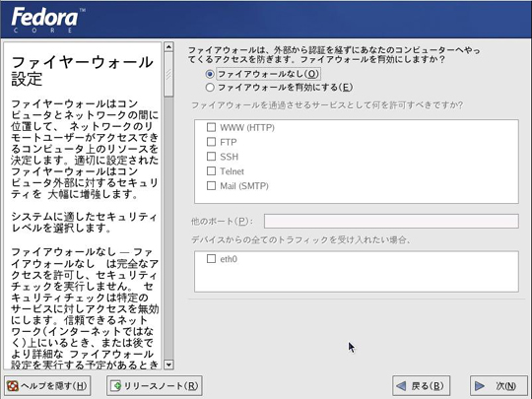
Task: Grab the help panel scrollbar thumb
Action: point(168,74)
